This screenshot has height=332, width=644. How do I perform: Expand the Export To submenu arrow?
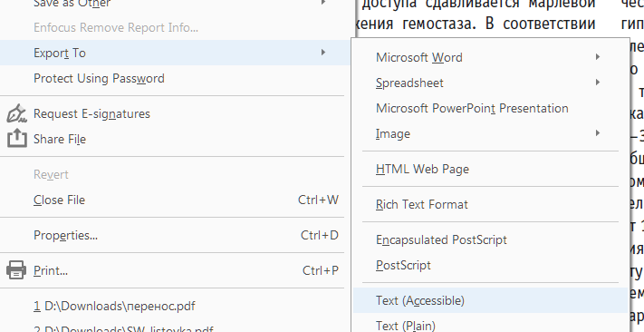click(323, 53)
